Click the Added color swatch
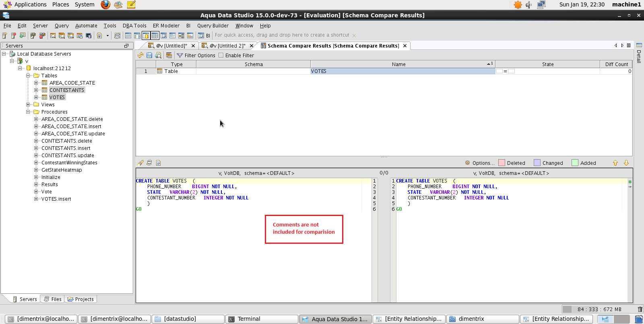The image size is (644, 324). point(575,163)
